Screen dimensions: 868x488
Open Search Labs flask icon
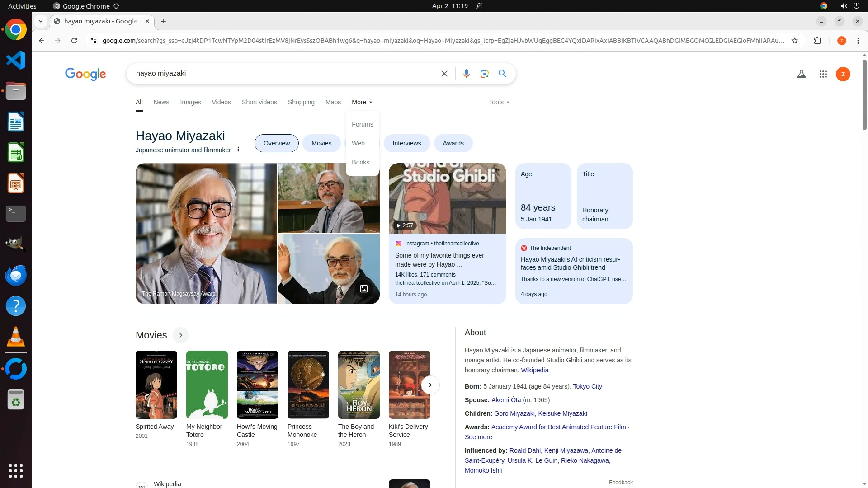pyautogui.click(x=801, y=74)
